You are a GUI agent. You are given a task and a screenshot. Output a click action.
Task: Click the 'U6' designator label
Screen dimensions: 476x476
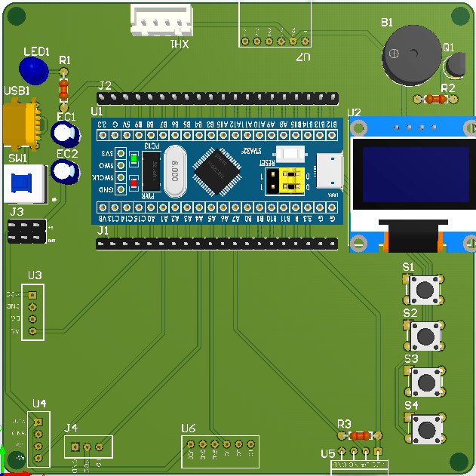coord(189,428)
